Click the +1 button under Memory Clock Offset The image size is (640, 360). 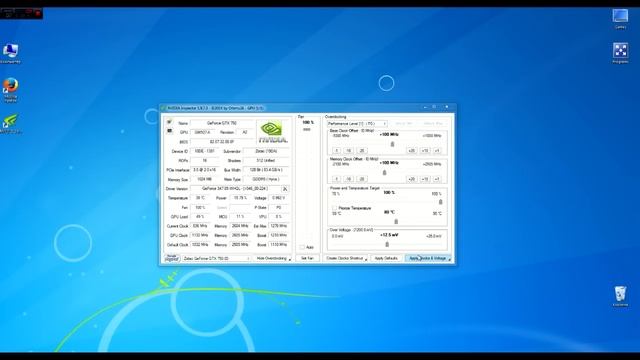[437, 179]
